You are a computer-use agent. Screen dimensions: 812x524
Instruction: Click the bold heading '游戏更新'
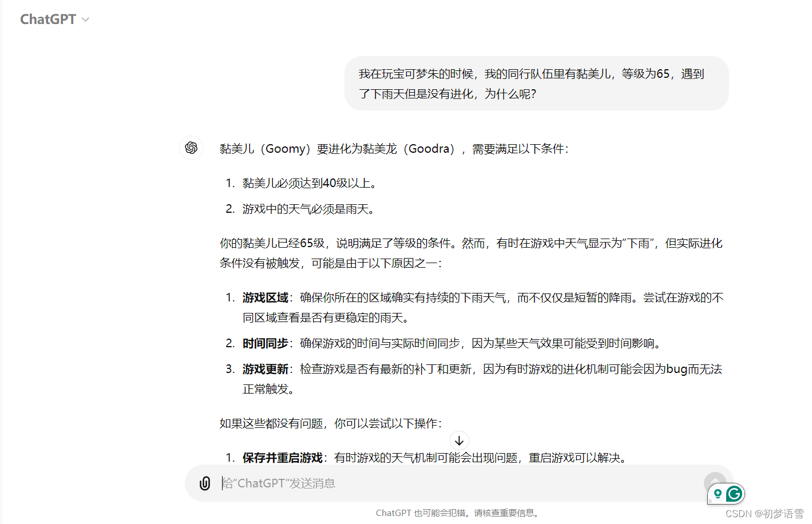(266, 369)
